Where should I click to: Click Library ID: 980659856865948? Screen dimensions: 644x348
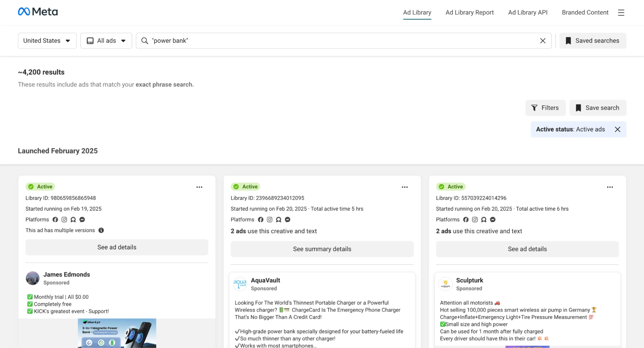61,198
